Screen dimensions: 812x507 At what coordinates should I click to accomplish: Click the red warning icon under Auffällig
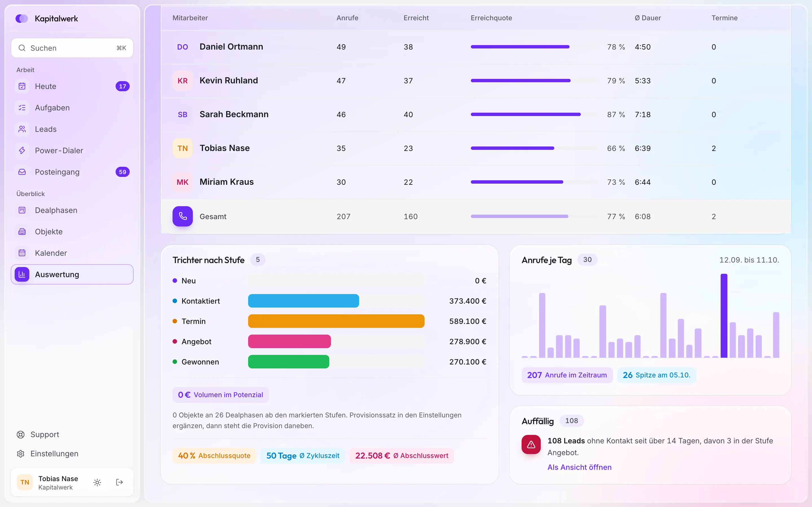(531, 445)
